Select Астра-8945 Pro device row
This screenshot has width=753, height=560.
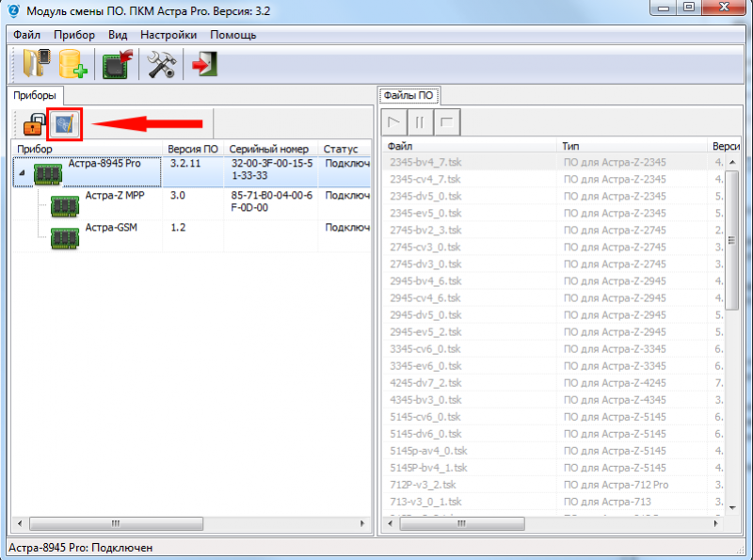tap(191, 171)
